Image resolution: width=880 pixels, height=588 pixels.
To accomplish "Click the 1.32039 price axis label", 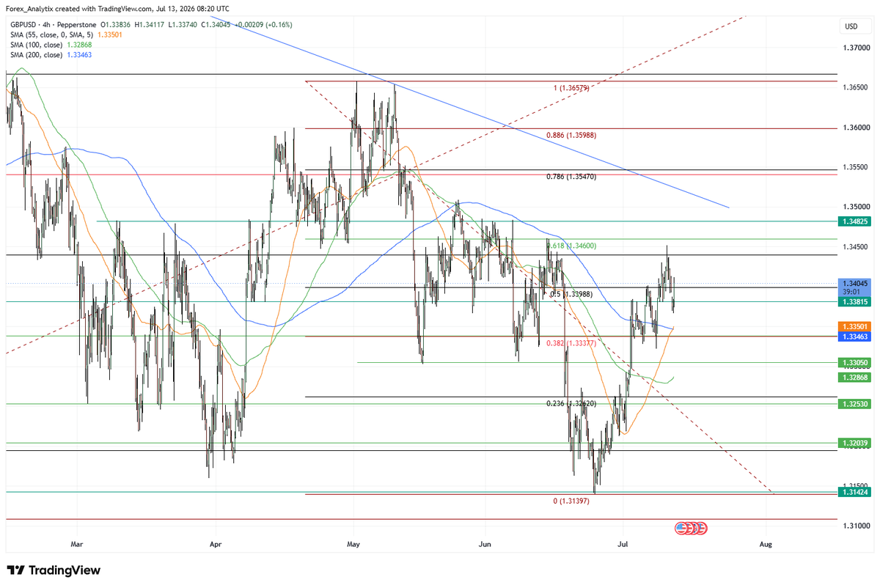I will (856, 443).
